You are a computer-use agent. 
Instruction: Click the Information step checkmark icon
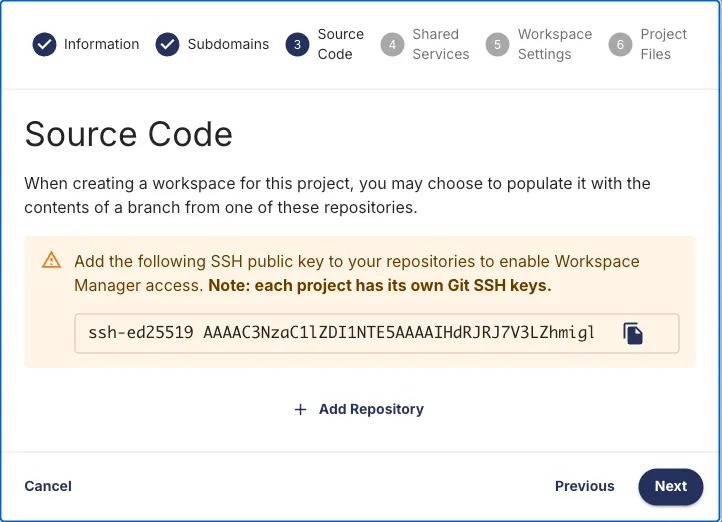coord(44,44)
